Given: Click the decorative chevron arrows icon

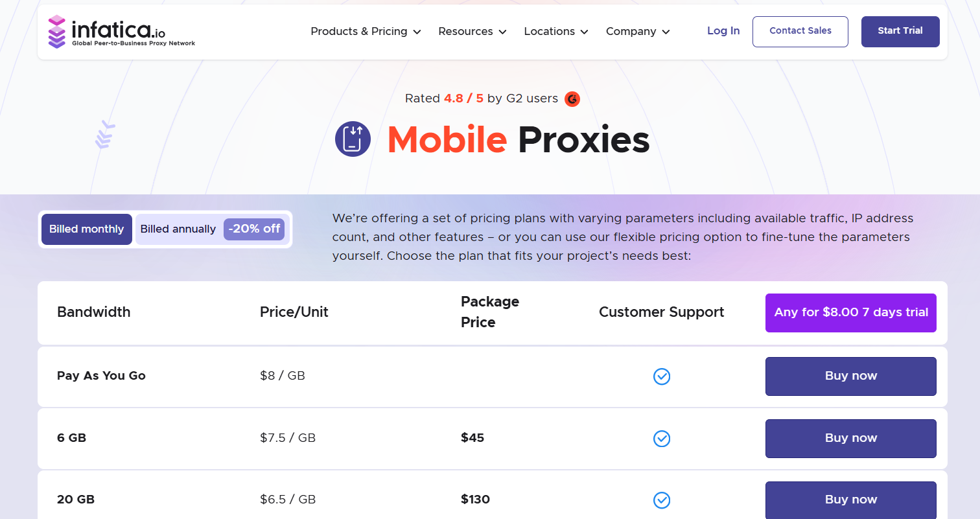Looking at the screenshot, I should pyautogui.click(x=104, y=135).
